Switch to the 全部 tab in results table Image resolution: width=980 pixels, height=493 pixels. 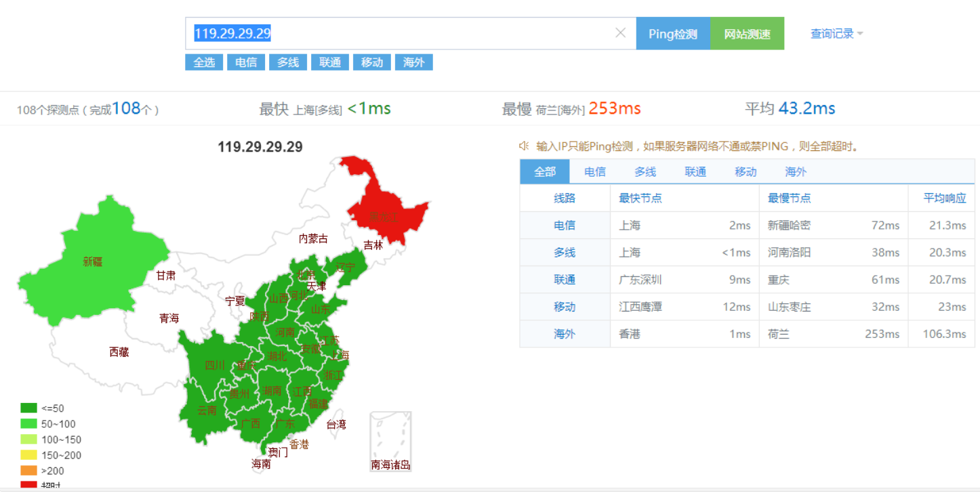pos(545,172)
